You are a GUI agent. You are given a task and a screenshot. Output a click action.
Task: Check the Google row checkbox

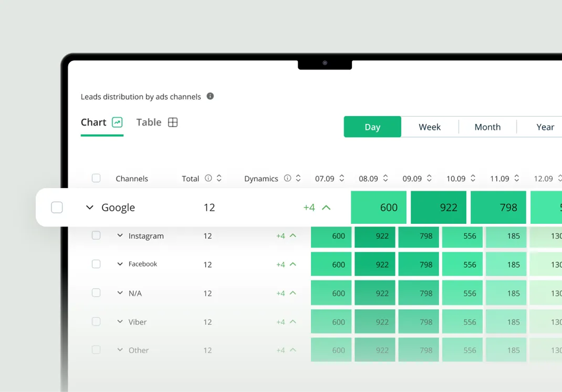coord(57,207)
